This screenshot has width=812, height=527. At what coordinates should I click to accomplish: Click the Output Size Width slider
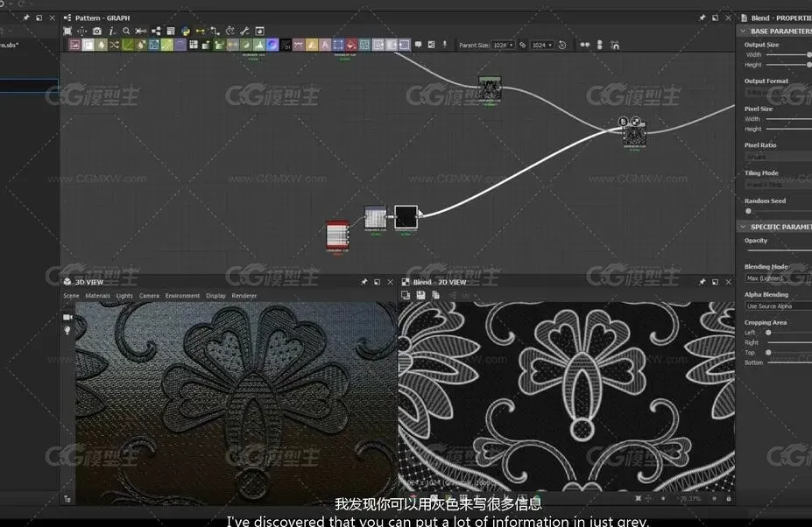coord(788,55)
